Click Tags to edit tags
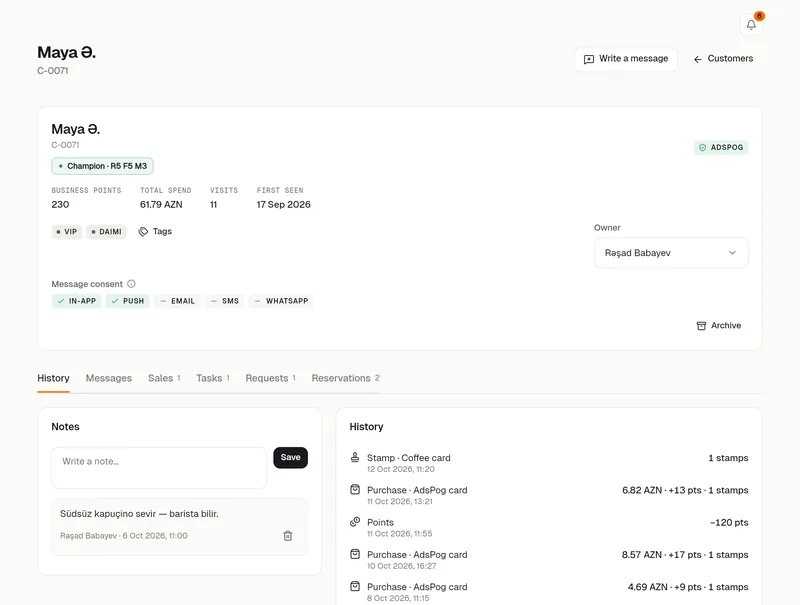 (x=155, y=232)
